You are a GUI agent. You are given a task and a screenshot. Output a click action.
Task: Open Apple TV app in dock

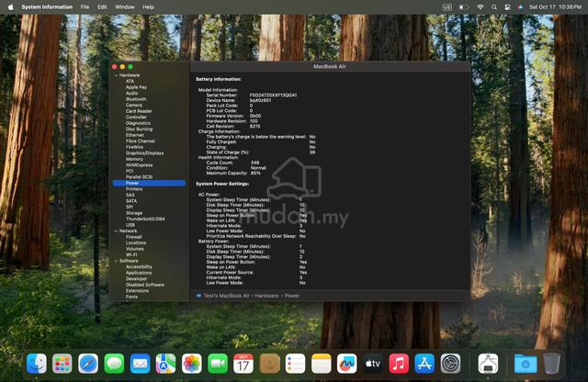373,364
